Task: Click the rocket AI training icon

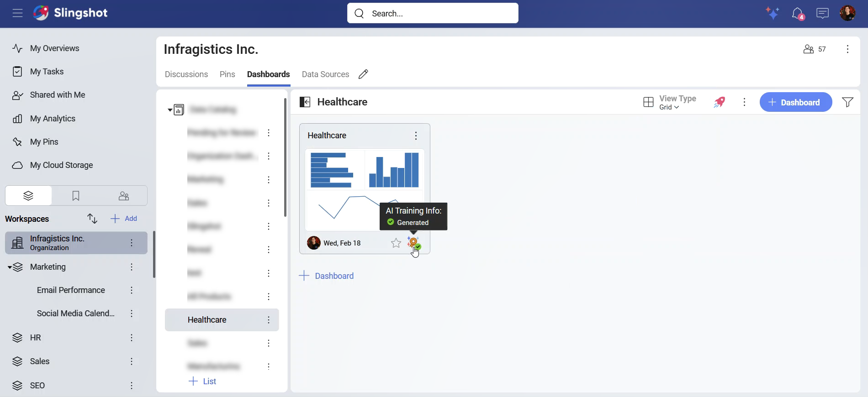Action: pyautogui.click(x=719, y=102)
